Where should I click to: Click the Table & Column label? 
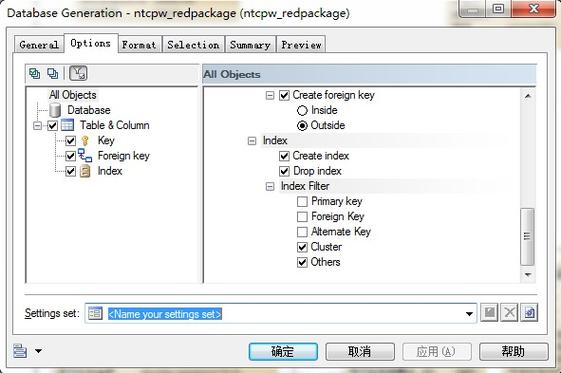(114, 125)
